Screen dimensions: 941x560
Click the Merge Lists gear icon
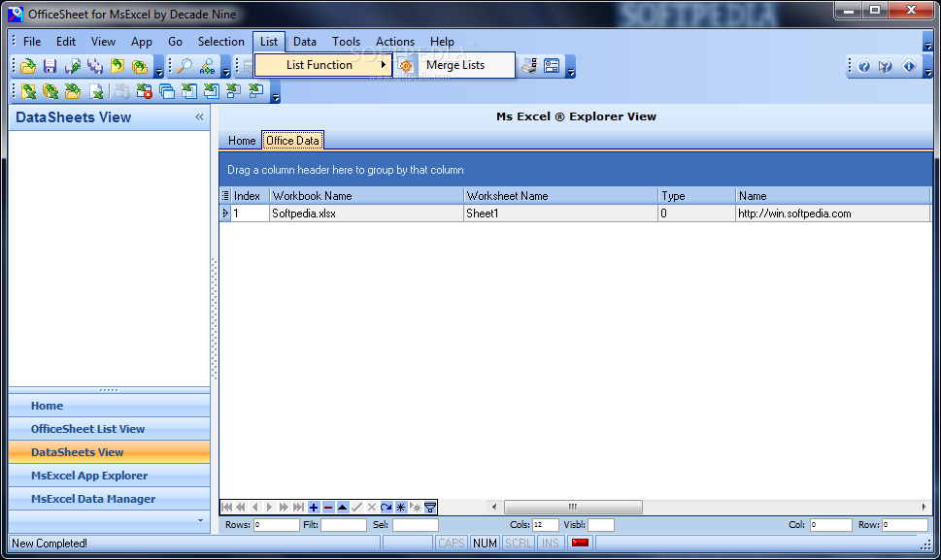[x=406, y=65]
